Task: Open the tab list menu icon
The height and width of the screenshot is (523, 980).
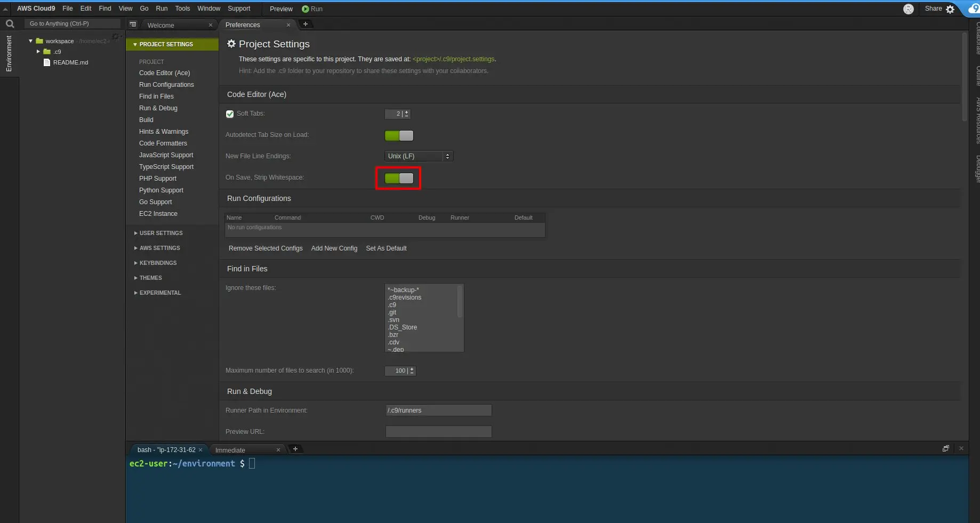Action: (133, 25)
